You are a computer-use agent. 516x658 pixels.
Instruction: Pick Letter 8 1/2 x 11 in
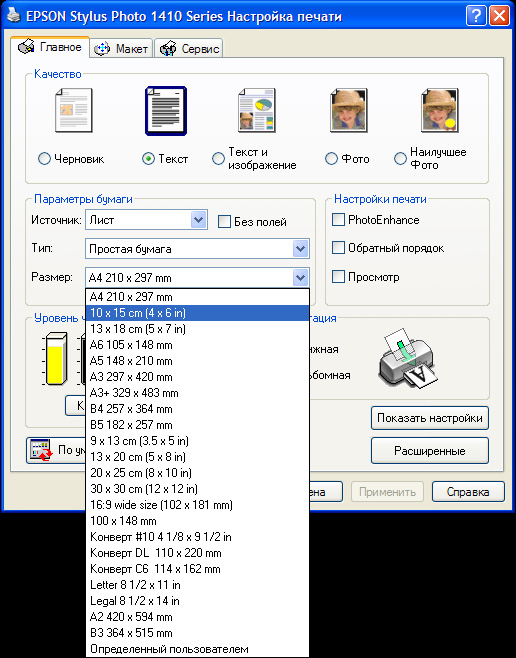pos(197,585)
